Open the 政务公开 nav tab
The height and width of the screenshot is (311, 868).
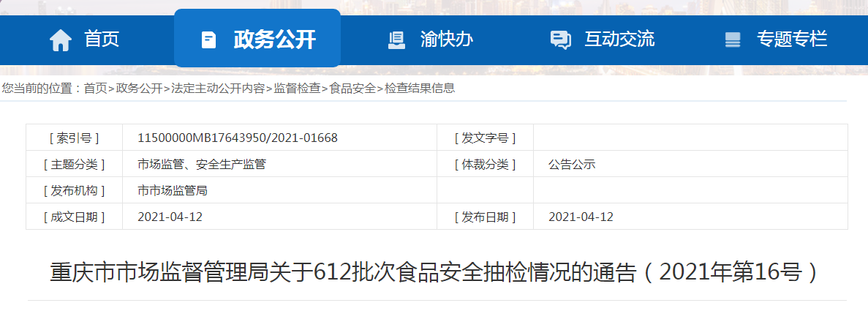coord(257,38)
